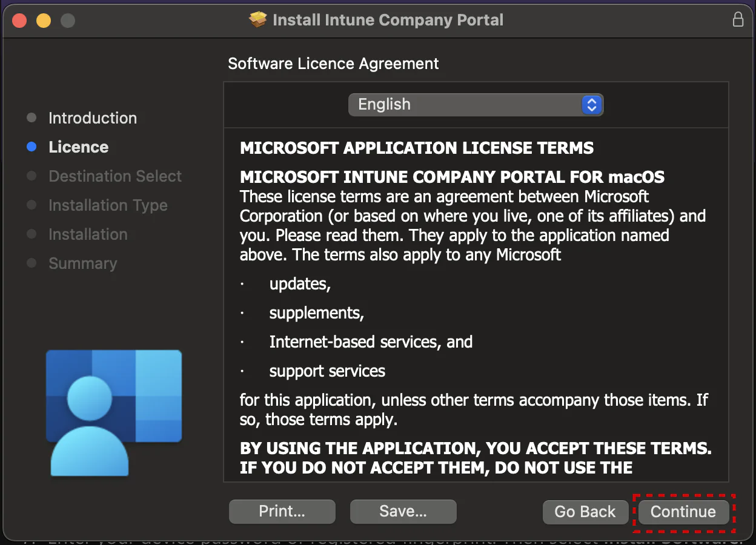Click the 'Internet-based services, and' bullet
Image resolution: width=756 pixels, height=545 pixels.
click(371, 342)
